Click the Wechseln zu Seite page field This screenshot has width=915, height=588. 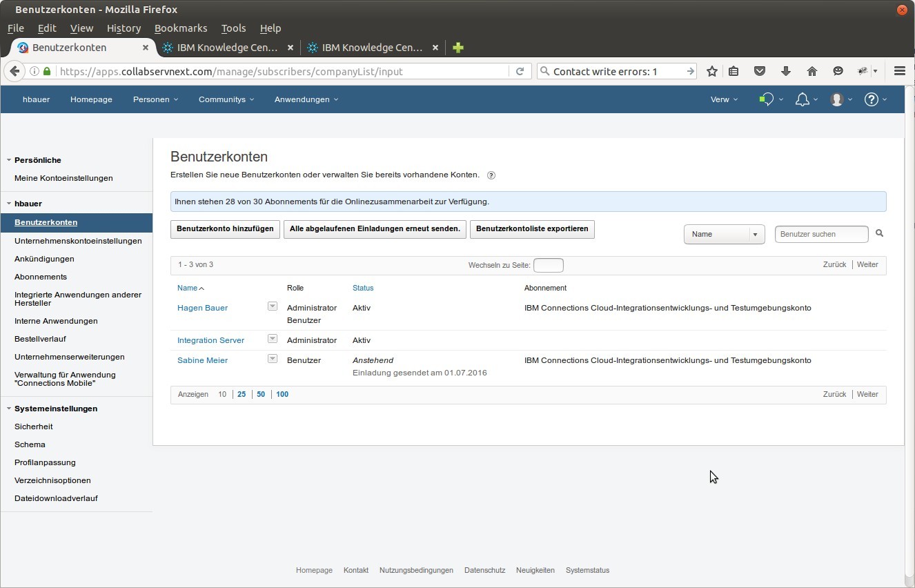coord(549,265)
